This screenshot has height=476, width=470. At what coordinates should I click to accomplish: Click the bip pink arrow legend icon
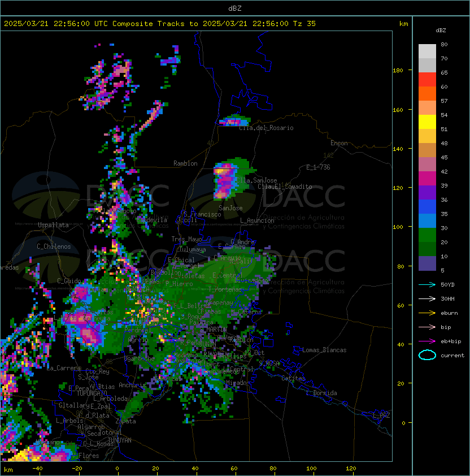click(427, 327)
